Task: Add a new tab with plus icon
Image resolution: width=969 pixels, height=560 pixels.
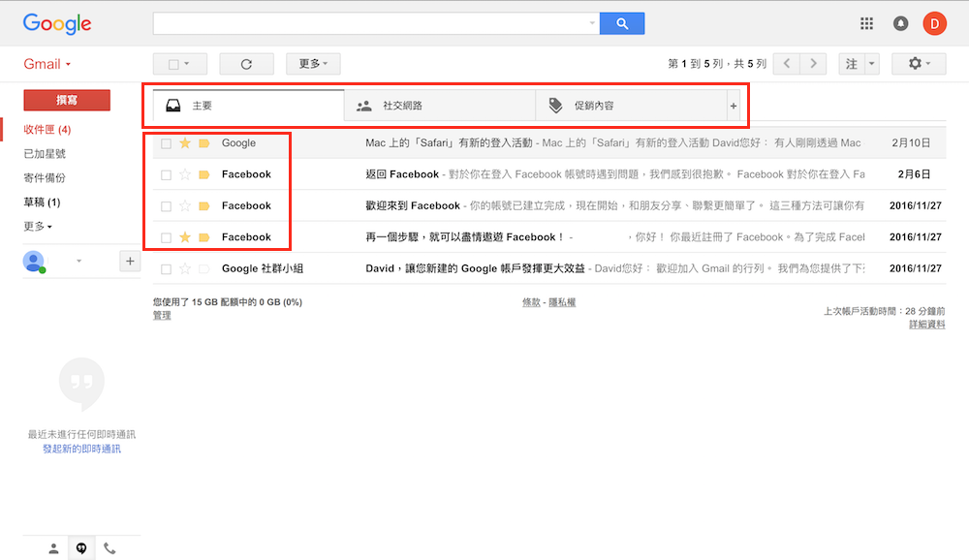Action: point(733,106)
